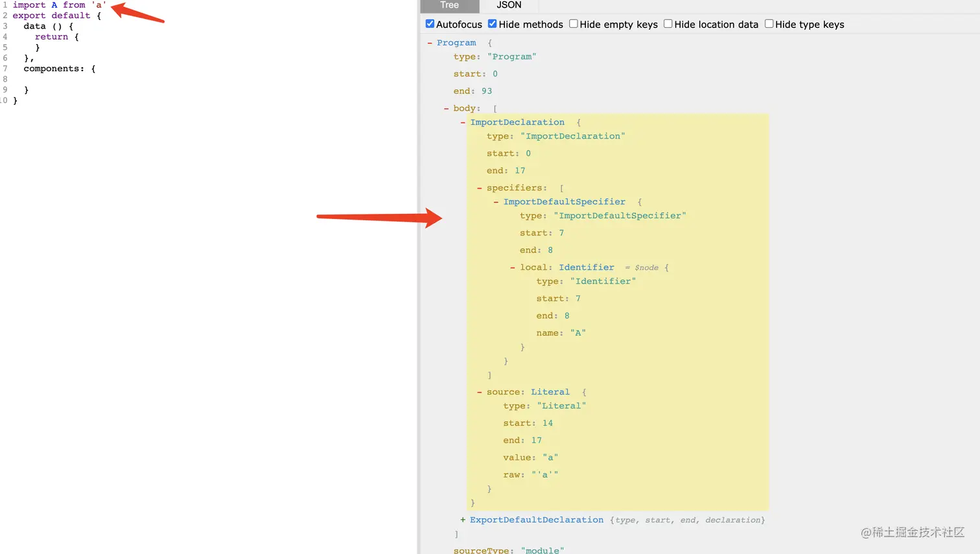
Task: Click the type "Literal" property row
Action: (x=545, y=406)
